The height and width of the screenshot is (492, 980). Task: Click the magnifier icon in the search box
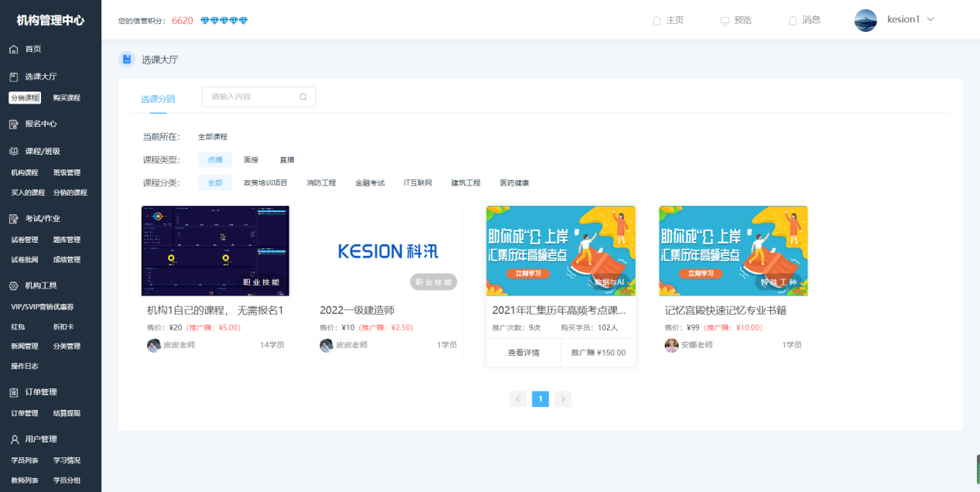tap(302, 97)
